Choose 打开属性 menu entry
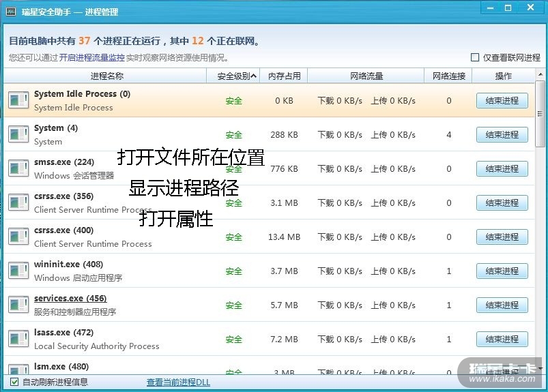Screen dimensions: 548x392 point(176,219)
